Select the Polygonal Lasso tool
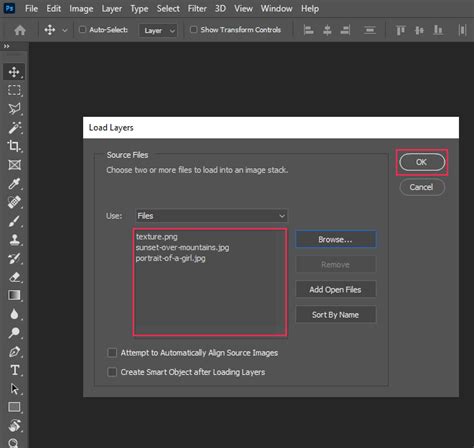This screenshot has height=448, width=474. pyautogui.click(x=14, y=109)
